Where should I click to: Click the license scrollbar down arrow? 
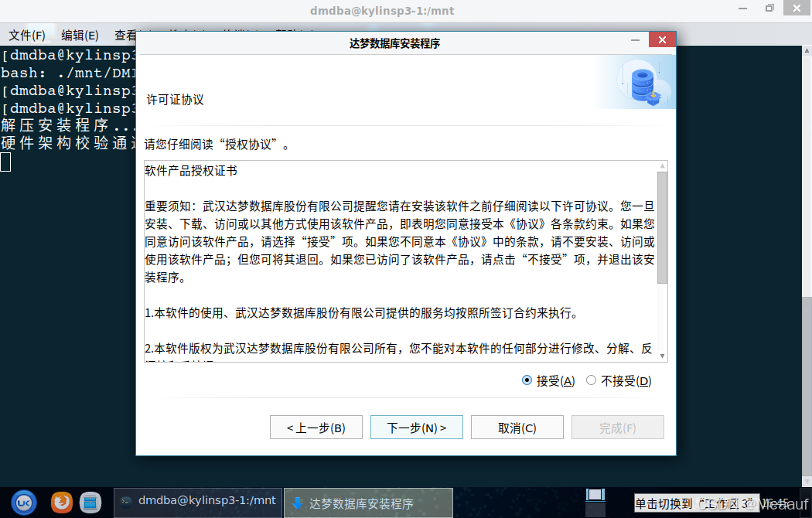tap(662, 356)
